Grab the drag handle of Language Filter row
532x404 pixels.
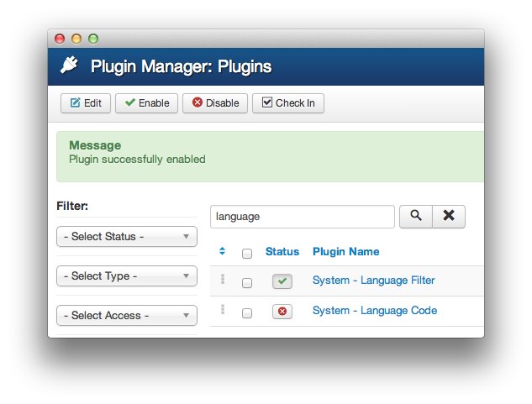pos(223,280)
